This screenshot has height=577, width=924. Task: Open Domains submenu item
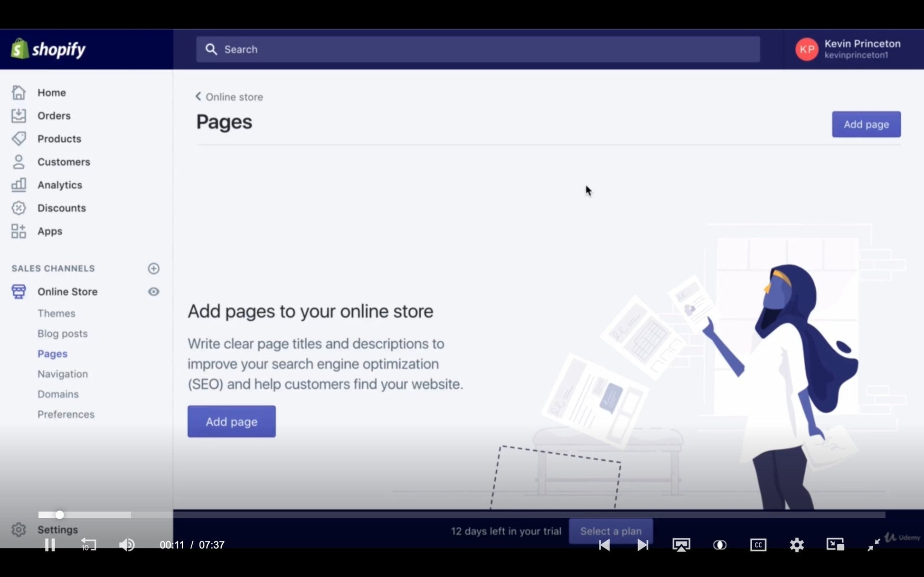[x=58, y=394]
